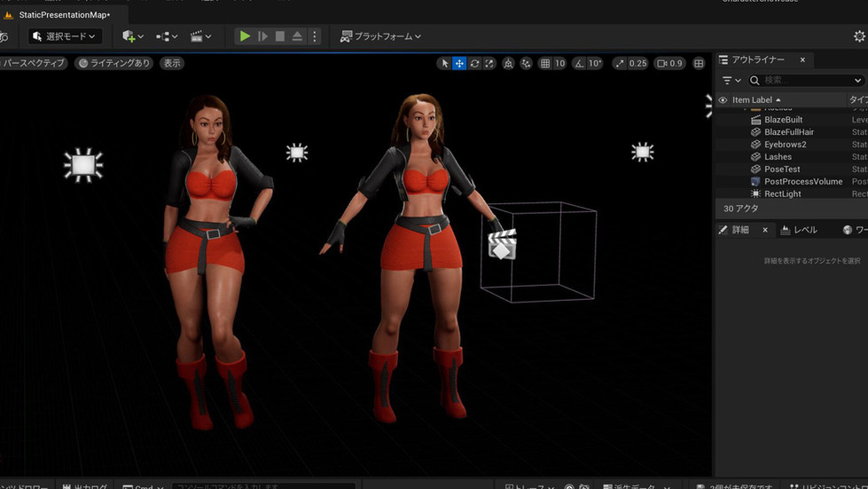Screen dimensions: 868x489
Task: Adjust camera speed 0.9 control
Action: tap(669, 64)
